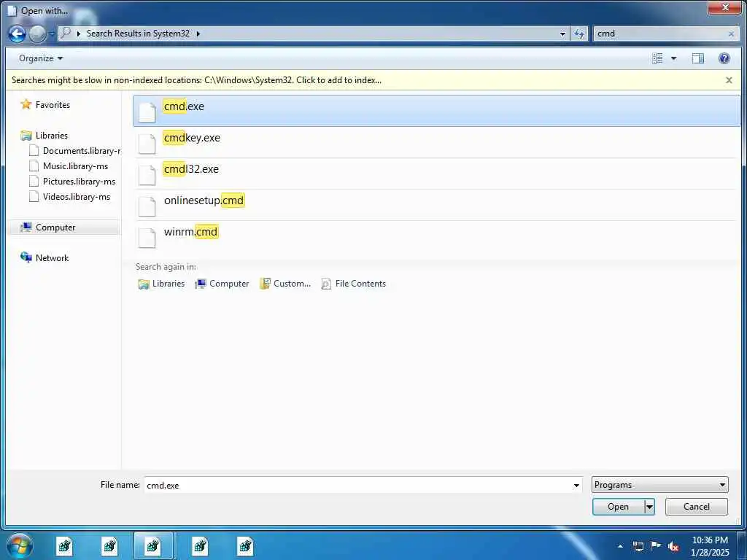Show hidden system tray icons
This screenshot has height=560, width=747.
pos(620,546)
